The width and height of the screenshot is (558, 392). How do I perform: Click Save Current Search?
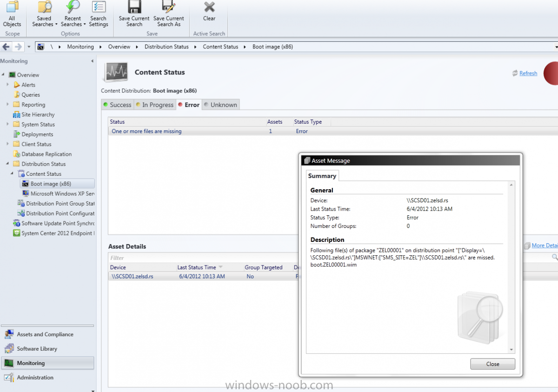tap(134, 14)
